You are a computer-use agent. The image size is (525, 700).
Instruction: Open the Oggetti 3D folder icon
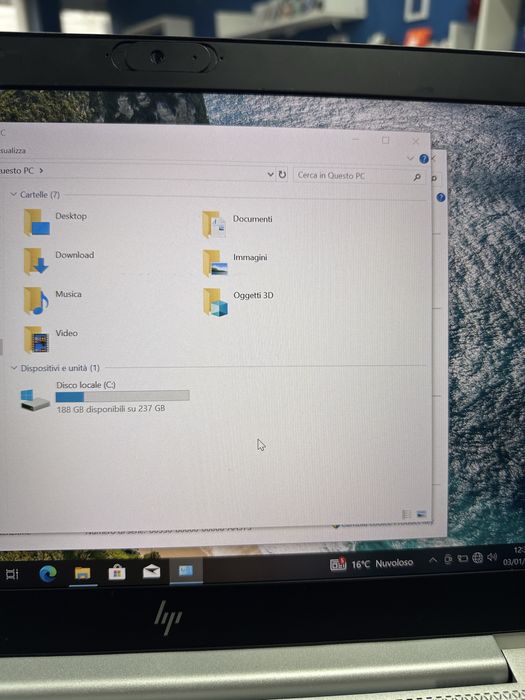click(216, 302)
